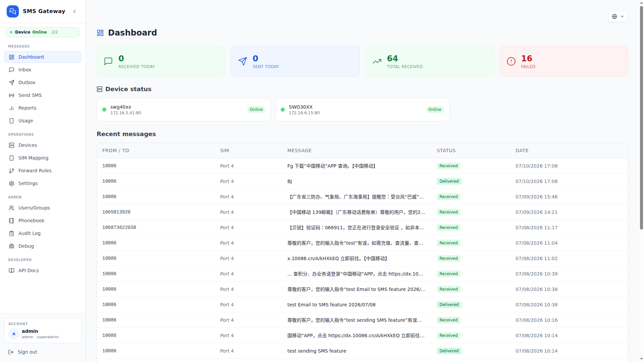The image size is (644, 362).
Task: Open Send SMS page
Action: pyautogui.click(x=43, y=95)
